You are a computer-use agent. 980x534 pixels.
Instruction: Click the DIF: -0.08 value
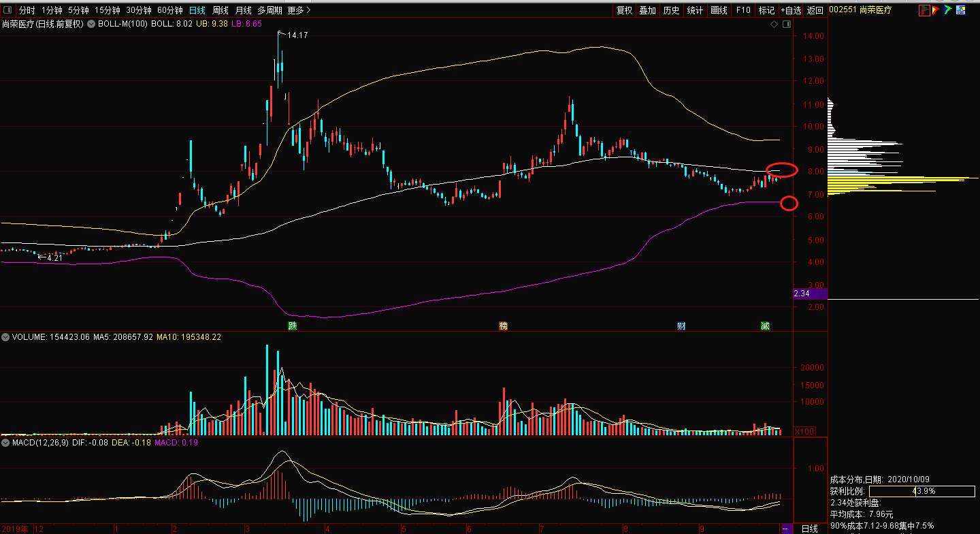[88, 443]
